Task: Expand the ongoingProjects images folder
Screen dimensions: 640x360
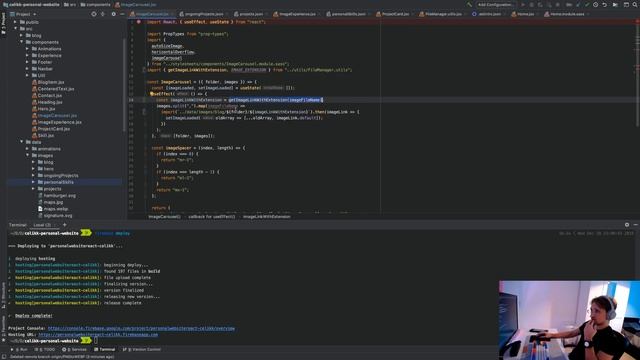Action: [x=33, y=176]
